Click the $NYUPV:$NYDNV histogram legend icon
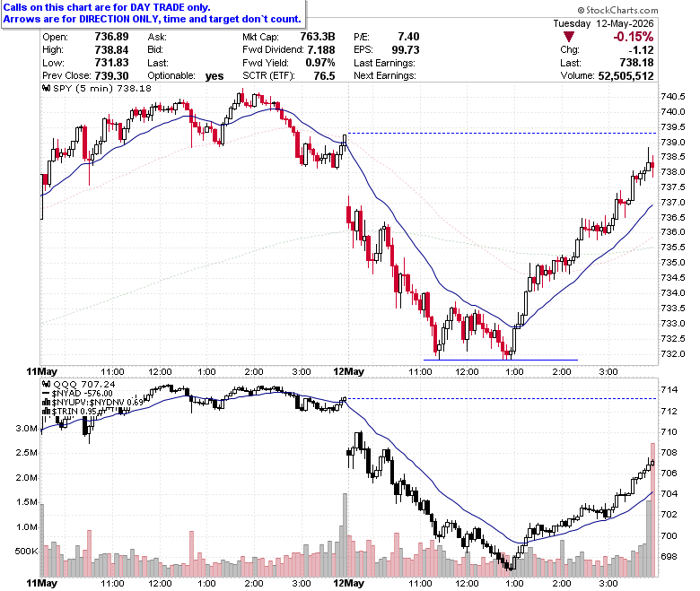The image size is (700, 591). tap(46, 403)
